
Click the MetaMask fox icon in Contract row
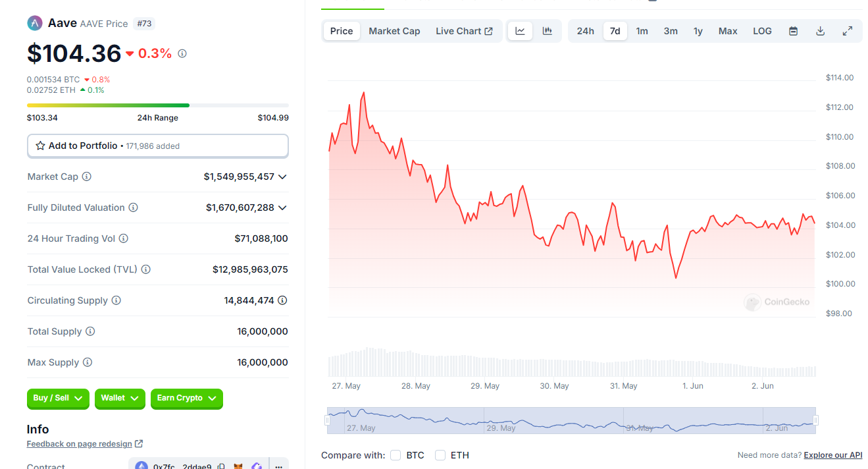(x=239, y=466)
